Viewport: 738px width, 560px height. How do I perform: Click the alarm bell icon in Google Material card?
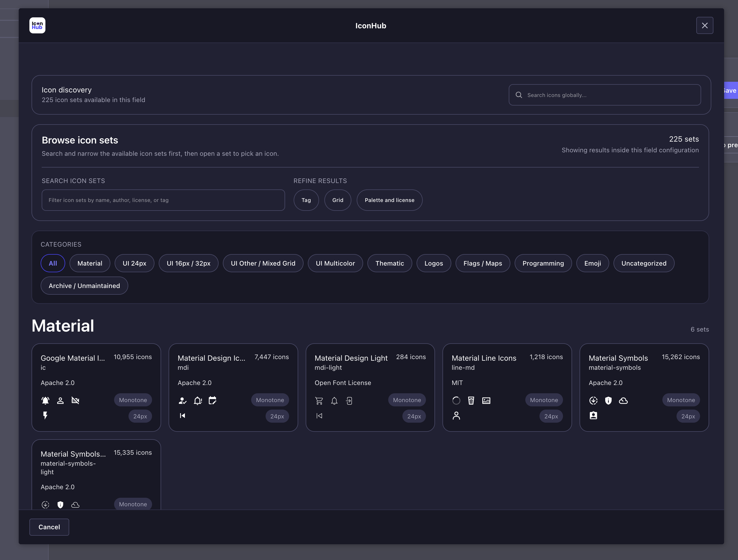pyautogui.click(x=45, y=400)
